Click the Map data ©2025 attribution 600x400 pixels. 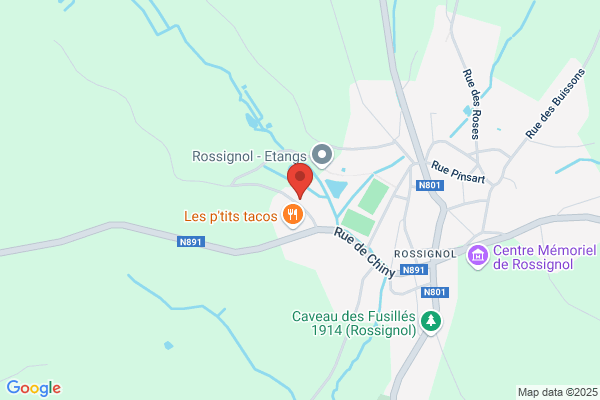558,392
